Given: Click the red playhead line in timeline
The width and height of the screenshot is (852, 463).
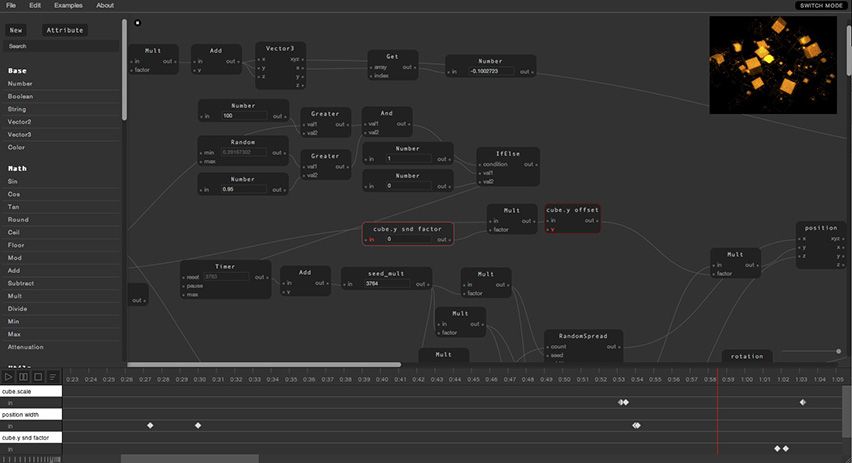Looking at the screenshot, I should [717, 413].
